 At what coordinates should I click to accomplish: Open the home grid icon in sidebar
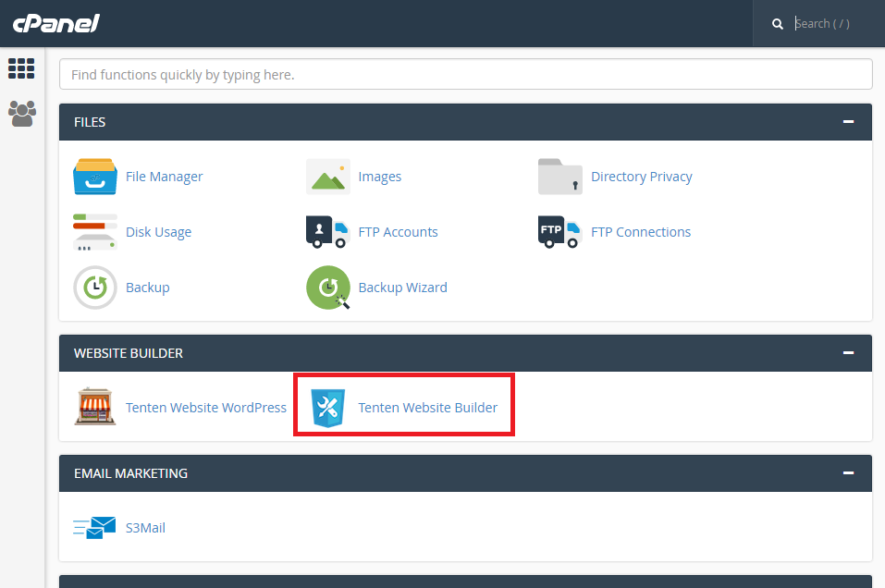tap(21, 68)
